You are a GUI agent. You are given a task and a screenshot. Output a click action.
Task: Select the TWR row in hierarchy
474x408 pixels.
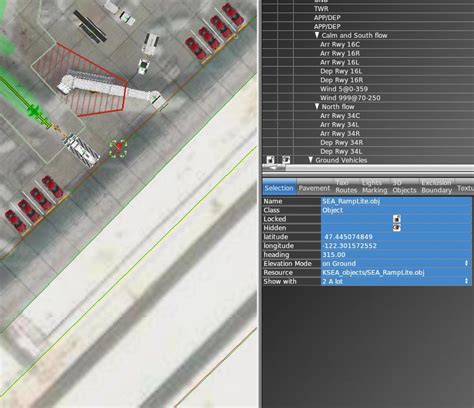point(321,9)
